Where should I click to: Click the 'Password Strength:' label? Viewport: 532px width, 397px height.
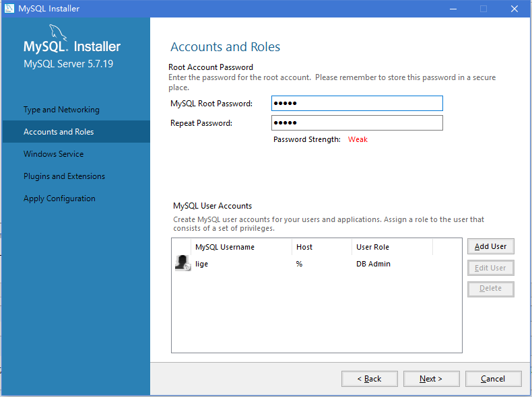[x=306, y=139]
